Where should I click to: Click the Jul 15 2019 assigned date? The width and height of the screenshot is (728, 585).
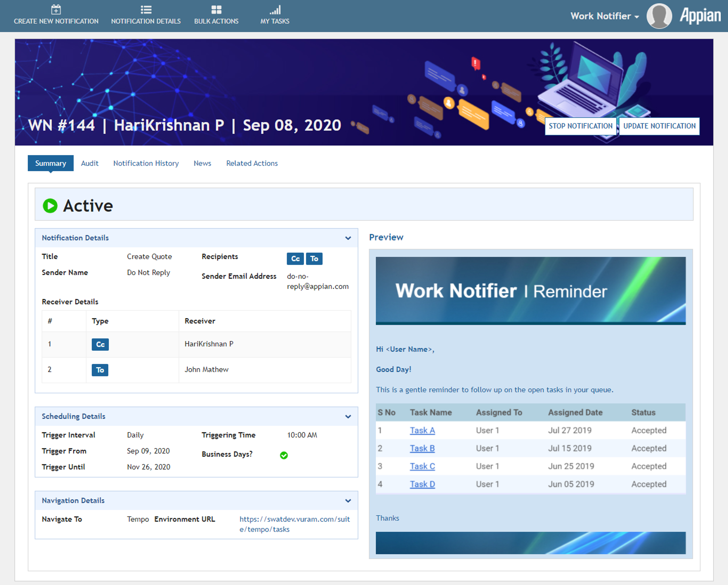570,448
